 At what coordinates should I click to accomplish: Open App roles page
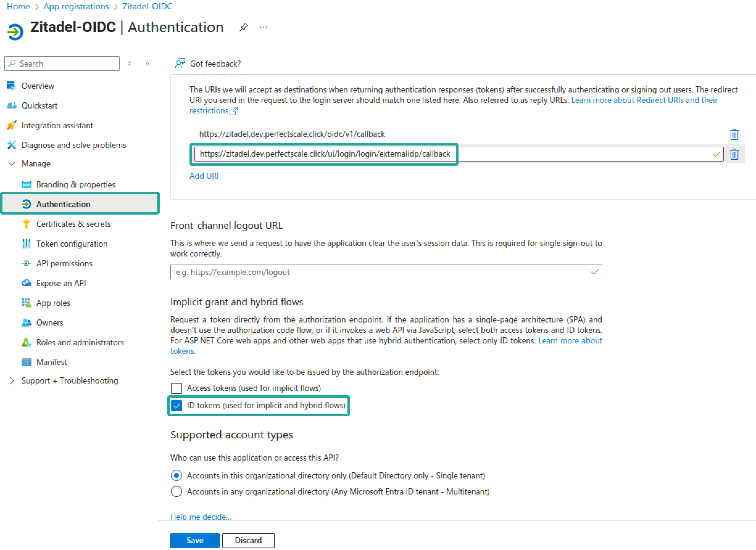53,303
